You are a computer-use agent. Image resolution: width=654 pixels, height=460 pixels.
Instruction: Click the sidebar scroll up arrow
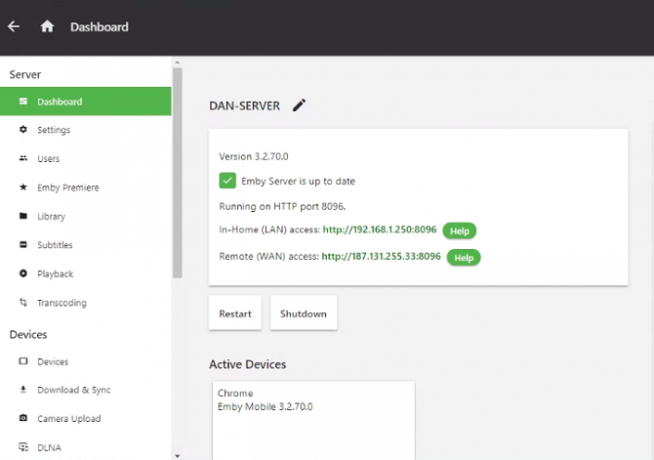click(x=177, y=63)
